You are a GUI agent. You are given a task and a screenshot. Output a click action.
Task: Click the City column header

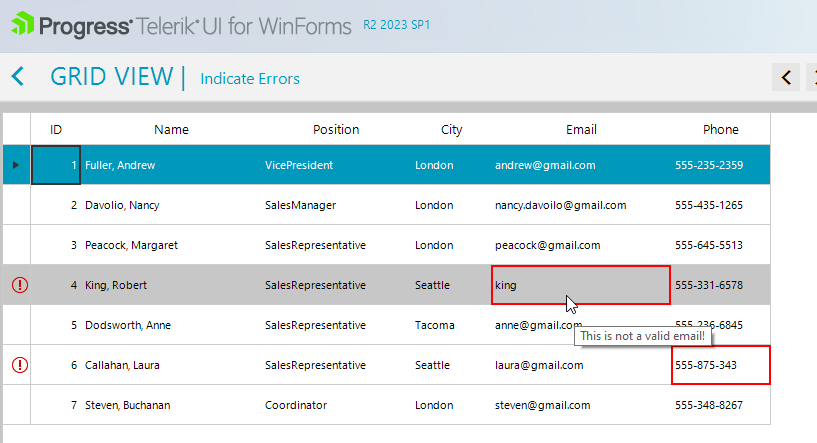point(452,129)
